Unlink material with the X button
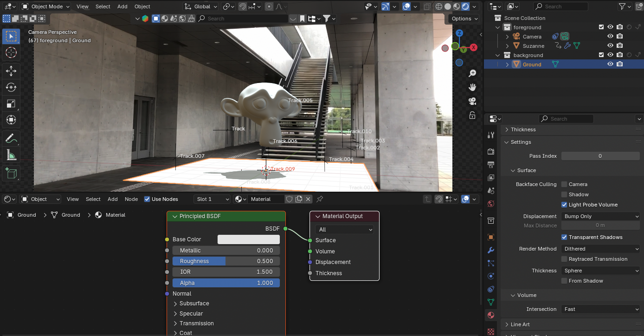 coord(308,199)
